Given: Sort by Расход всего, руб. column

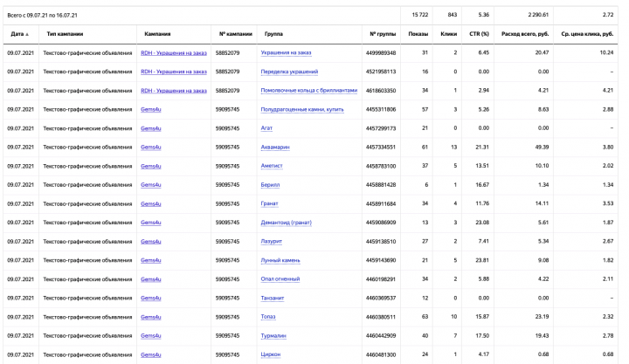Looking at the screenshot, I should [525, 34].
